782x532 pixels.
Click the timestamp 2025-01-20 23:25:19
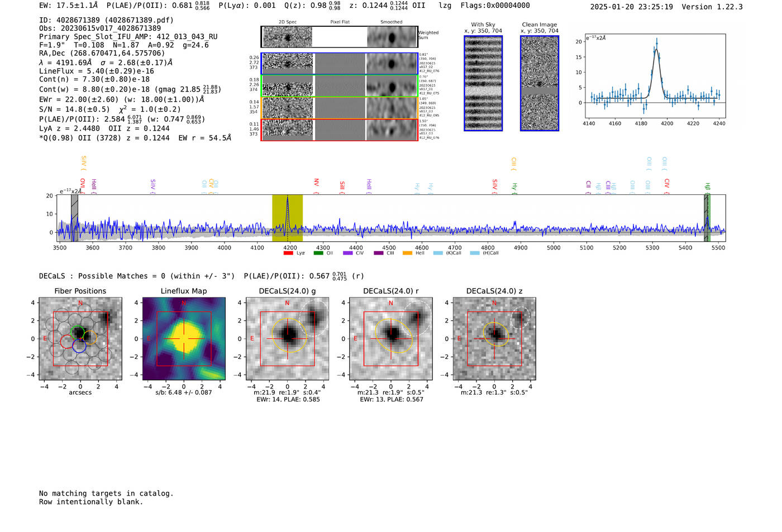coord(631,7)
